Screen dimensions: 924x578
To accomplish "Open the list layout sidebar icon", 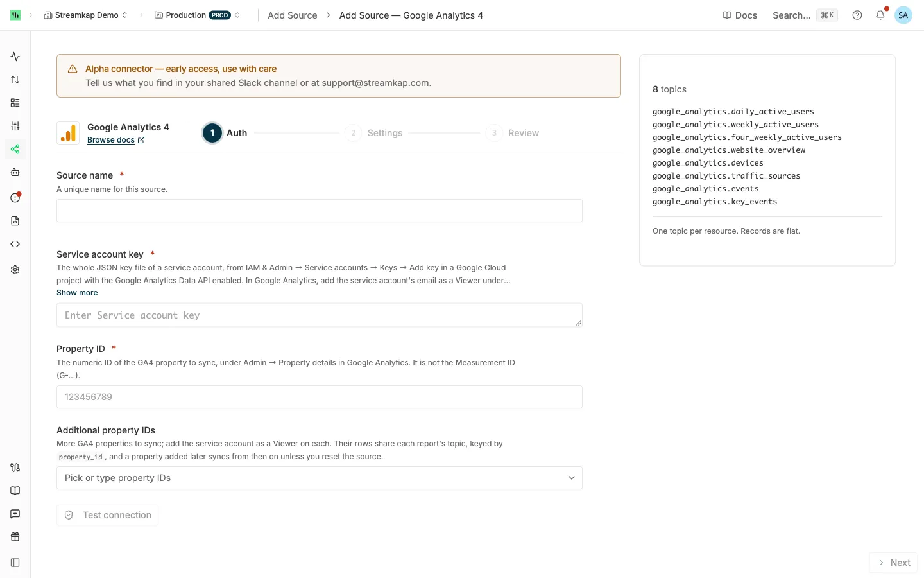I will click(x=15, y=103).
